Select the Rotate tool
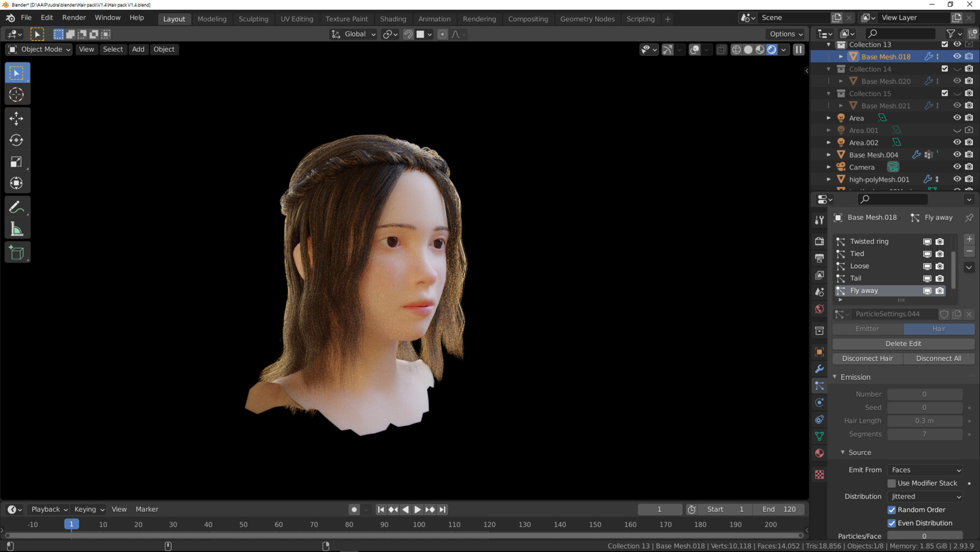The height and width of the screenshot is (552, 980). [x=17, y=140]
